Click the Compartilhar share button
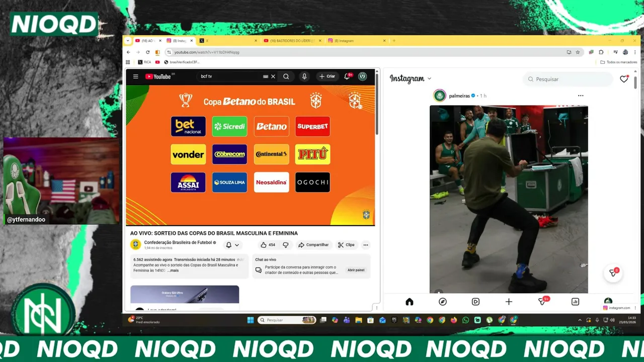 pyautogui.click(x=313, y=245)
